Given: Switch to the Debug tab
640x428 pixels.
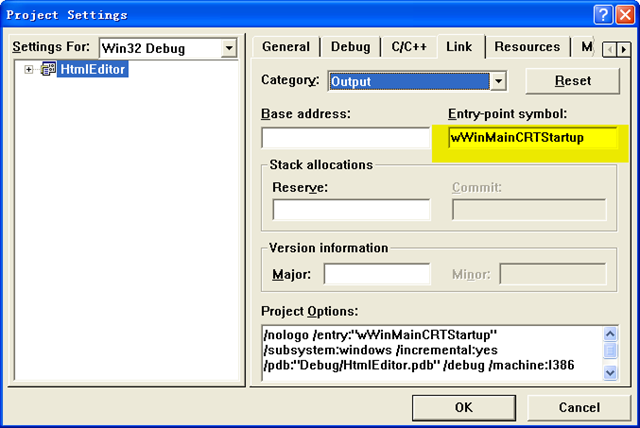Looking at the screenshot, I should pyautogui.click(x=350, y=47).
